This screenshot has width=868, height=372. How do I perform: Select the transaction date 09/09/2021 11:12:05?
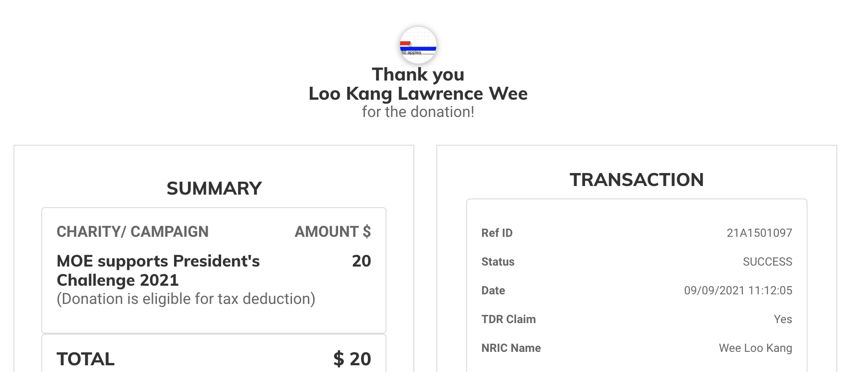[738, 291]
